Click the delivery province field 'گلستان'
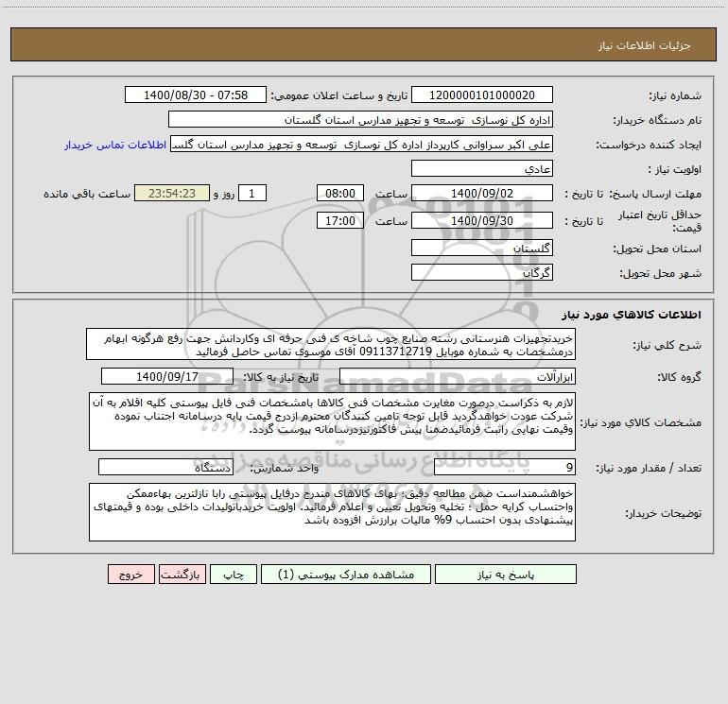 pos(482,248)
